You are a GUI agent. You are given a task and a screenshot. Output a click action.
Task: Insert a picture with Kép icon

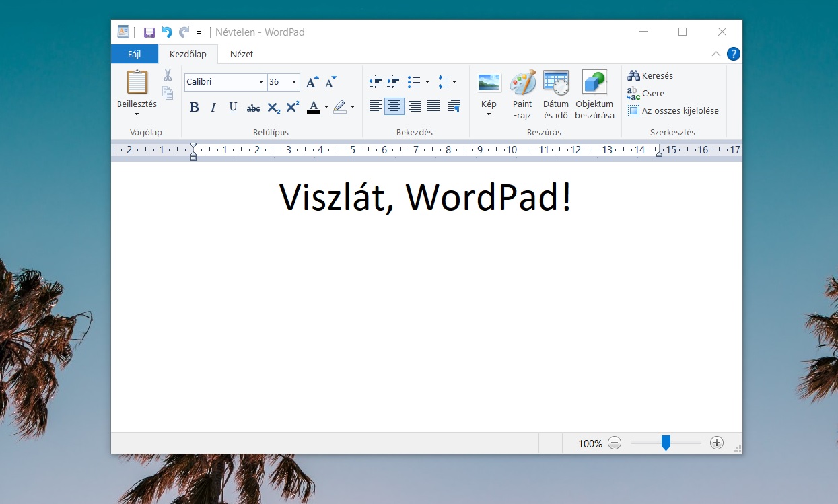pos(489,83)
